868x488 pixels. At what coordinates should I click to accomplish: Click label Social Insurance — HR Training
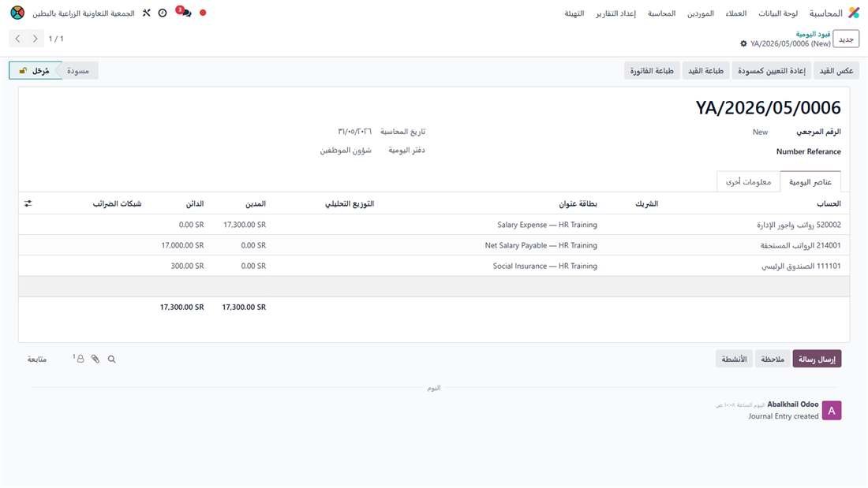point(544,266)
